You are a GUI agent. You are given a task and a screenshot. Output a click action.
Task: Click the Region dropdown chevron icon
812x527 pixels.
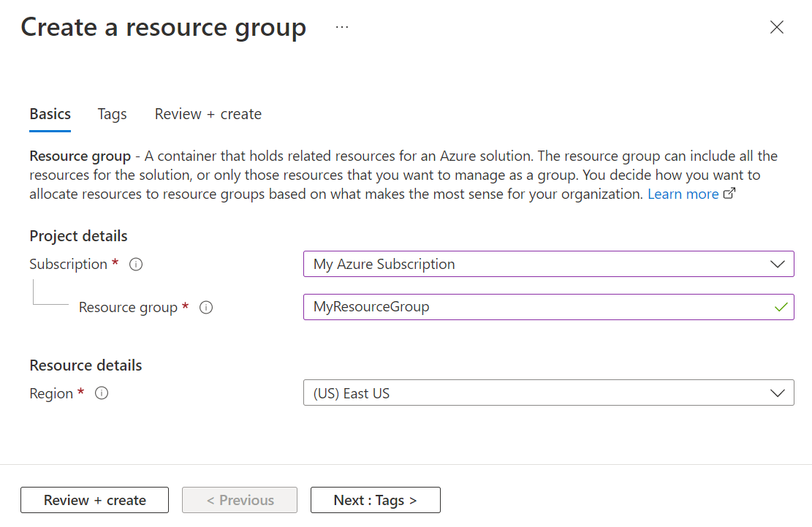click(777, 393)
